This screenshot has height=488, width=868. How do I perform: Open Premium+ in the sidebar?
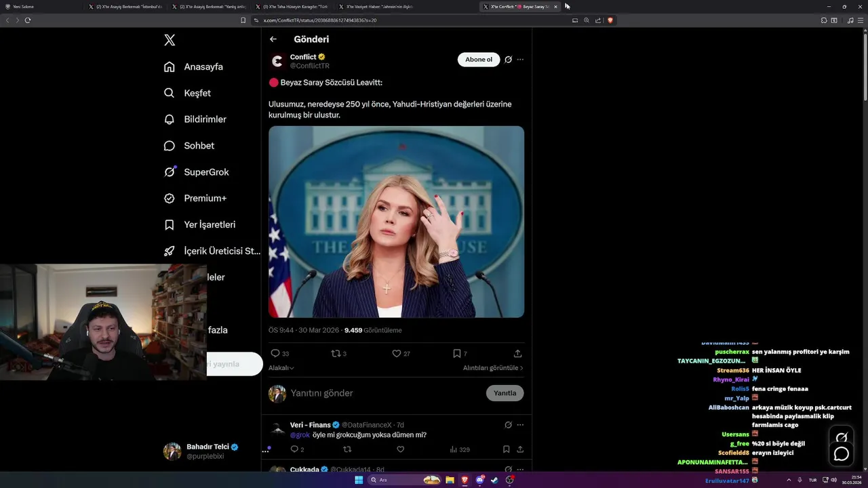click(195, 198)
